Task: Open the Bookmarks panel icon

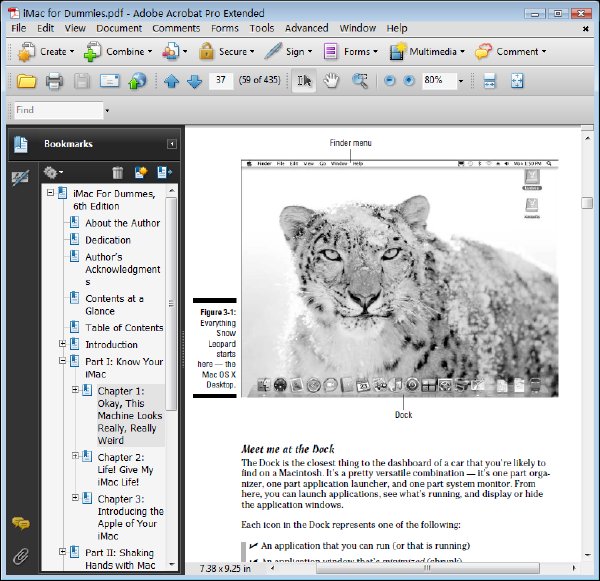Action: (x=21, y=144)
